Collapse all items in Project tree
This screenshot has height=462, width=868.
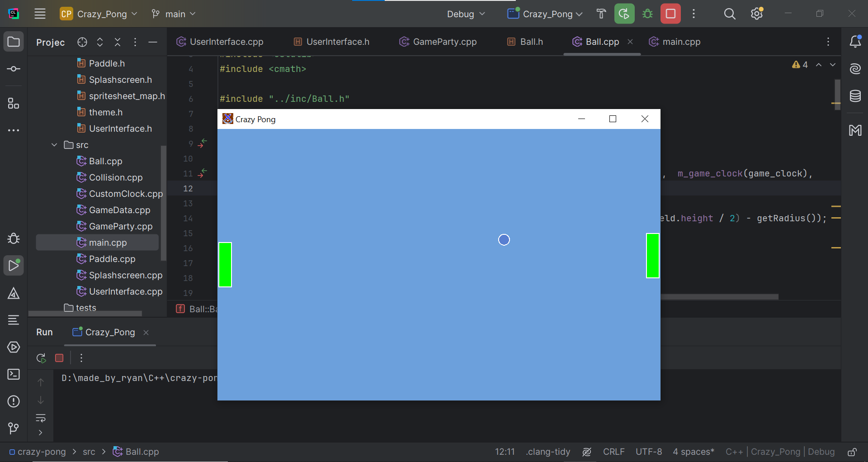point(118,42)
